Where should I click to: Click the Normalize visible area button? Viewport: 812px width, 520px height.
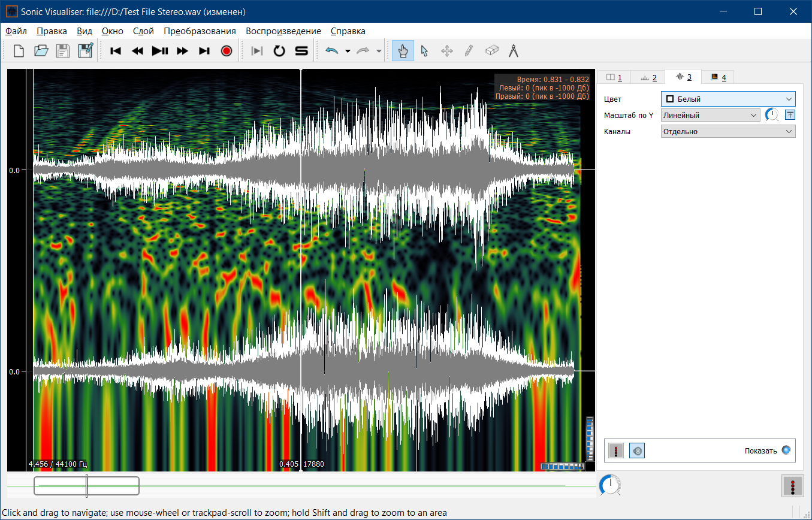click(790, 115)
